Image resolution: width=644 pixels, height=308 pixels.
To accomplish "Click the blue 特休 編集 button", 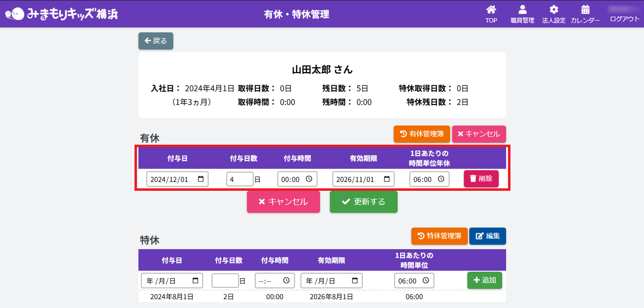I will (x=487, y=236).
